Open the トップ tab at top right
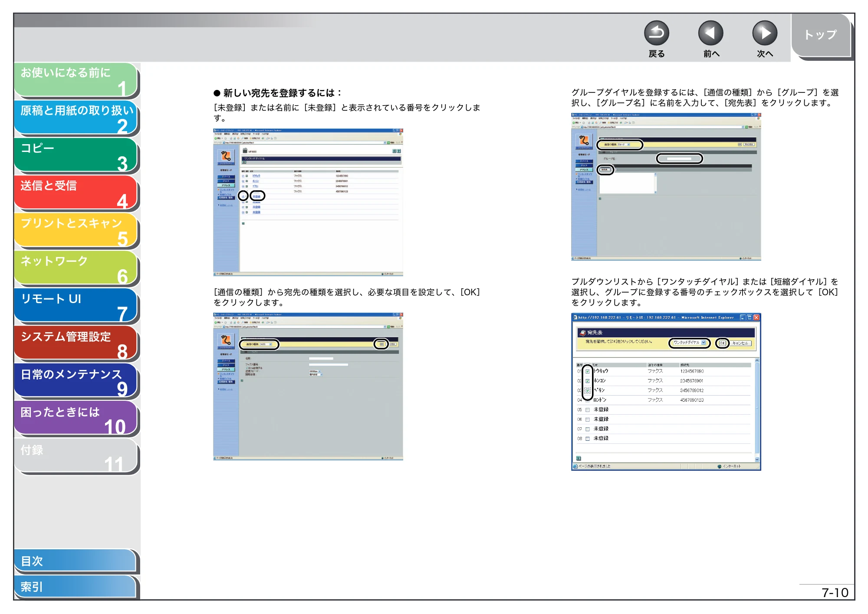Viewport: 868px width, 614px height. coord(821,35)
